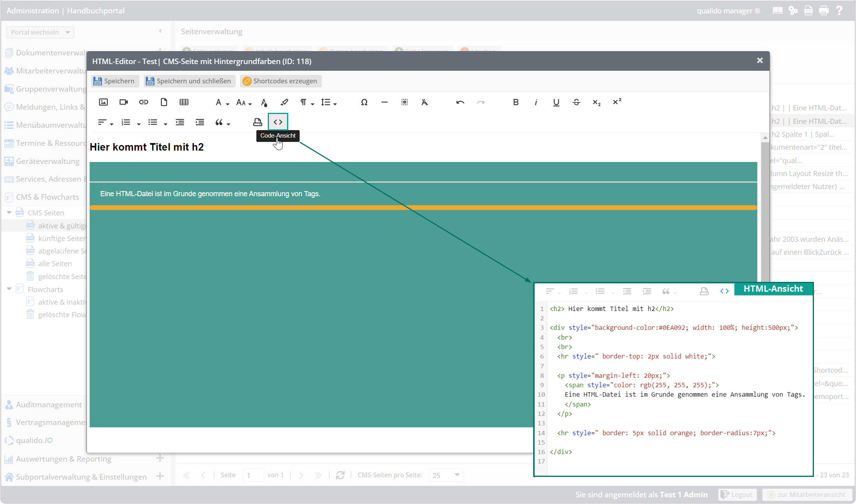The width and height of the screenshot is (856, 504).
Task: Open the help question mark icon
Action: click(x=839, y=11)
